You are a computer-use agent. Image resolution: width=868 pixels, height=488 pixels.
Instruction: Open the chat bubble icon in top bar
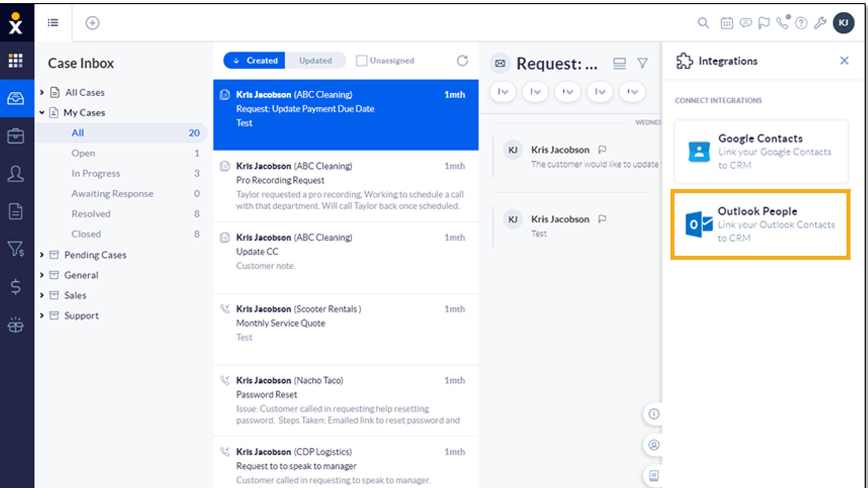(745, 23)
